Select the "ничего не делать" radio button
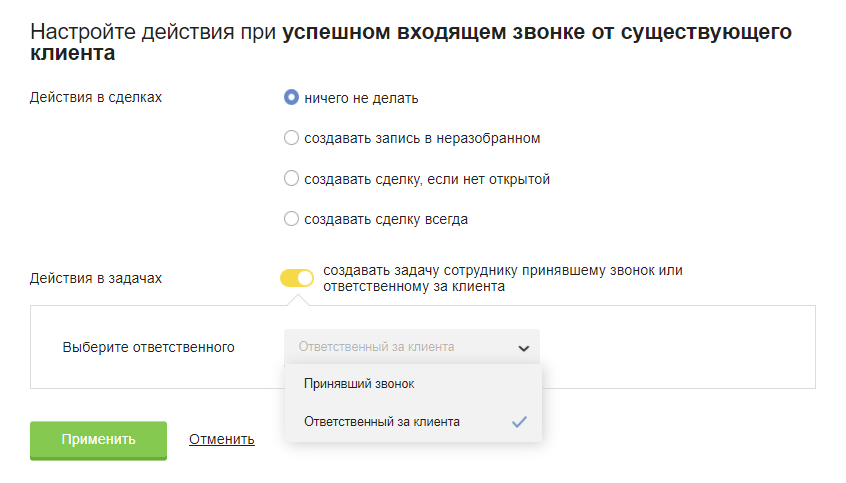 (x=291, y=98)
